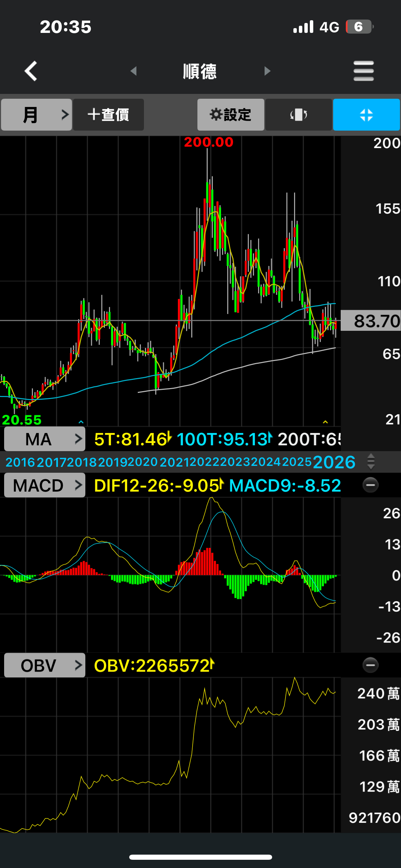401x868 pixels.
Task: Open the OBV indicator selector
Action: click(x=45, y=665)
